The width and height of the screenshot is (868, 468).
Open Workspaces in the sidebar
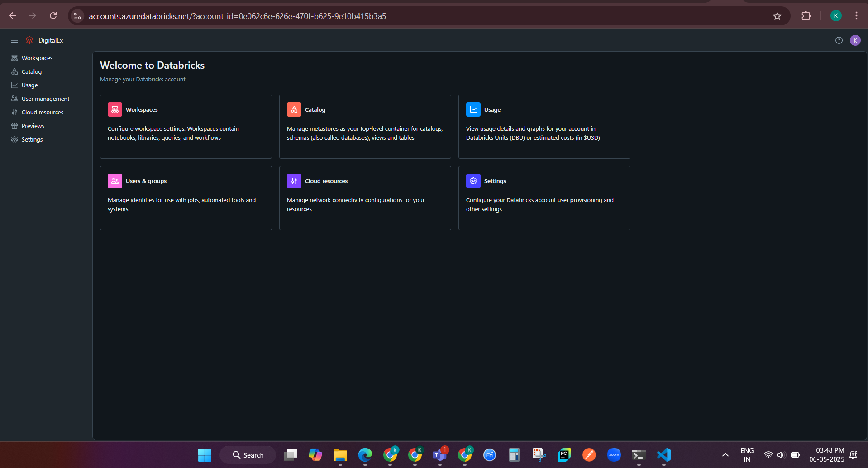[37, 58]
